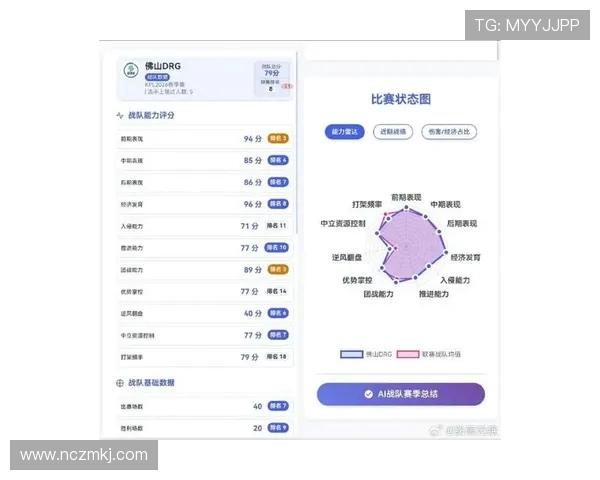
Task: Click the 排名 11 text
Action: pos(277,226)
